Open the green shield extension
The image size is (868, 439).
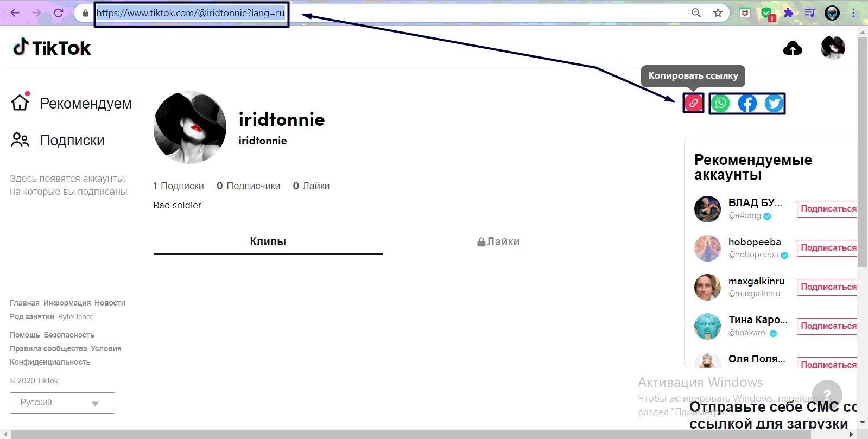coord(767,14)
